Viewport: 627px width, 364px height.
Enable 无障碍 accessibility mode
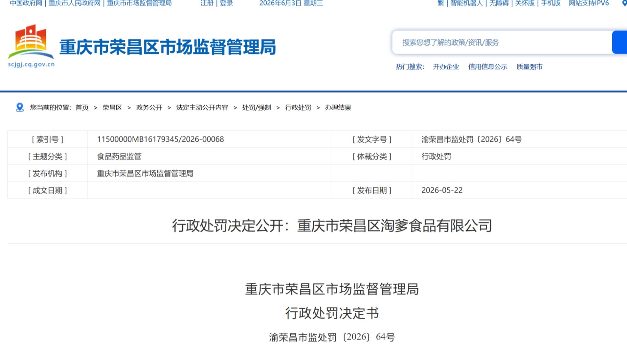tap(499, 3)
